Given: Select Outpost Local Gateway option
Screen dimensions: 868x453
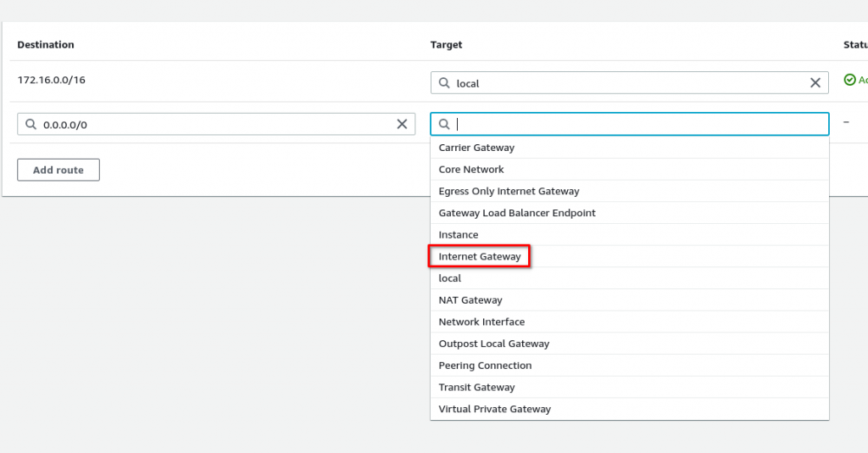Looking at the screenshot, I should coord(494,344).
